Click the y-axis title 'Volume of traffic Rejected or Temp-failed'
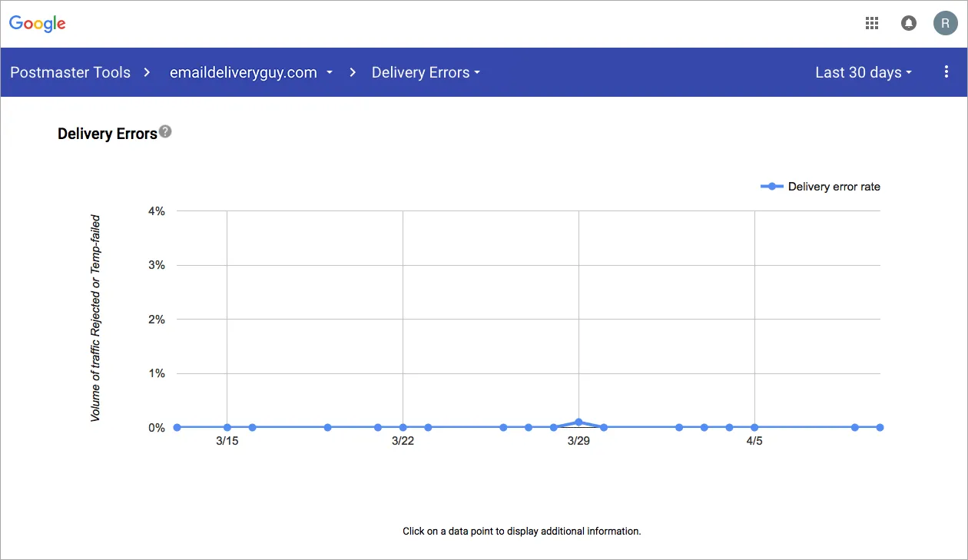The image size is (968, 560). click(96, 318)
